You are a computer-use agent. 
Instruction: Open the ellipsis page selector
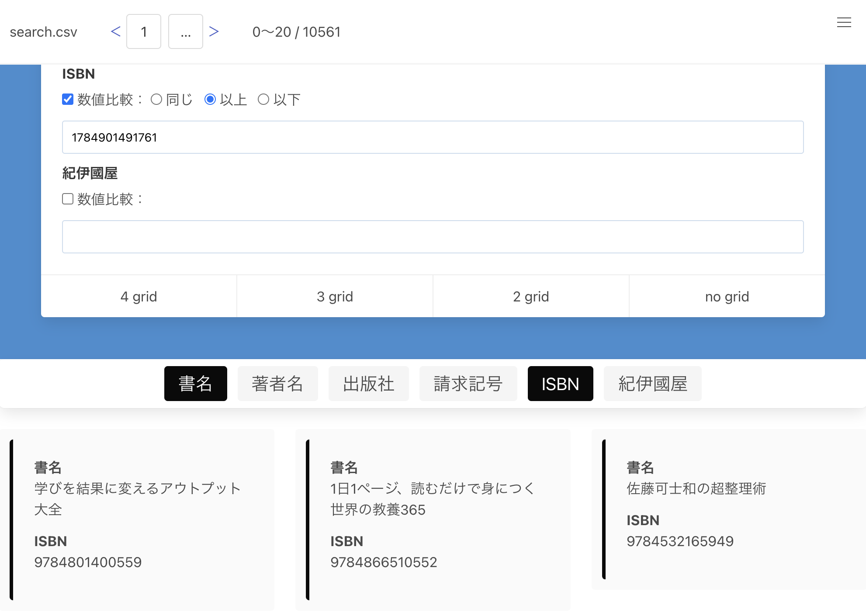coord(186,31)
